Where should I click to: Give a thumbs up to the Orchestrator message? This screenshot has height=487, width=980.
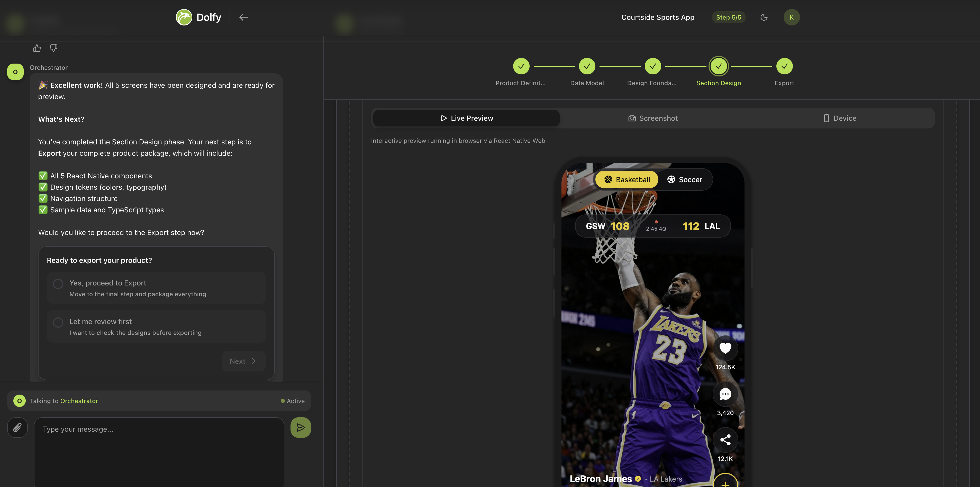coord(37,48)
